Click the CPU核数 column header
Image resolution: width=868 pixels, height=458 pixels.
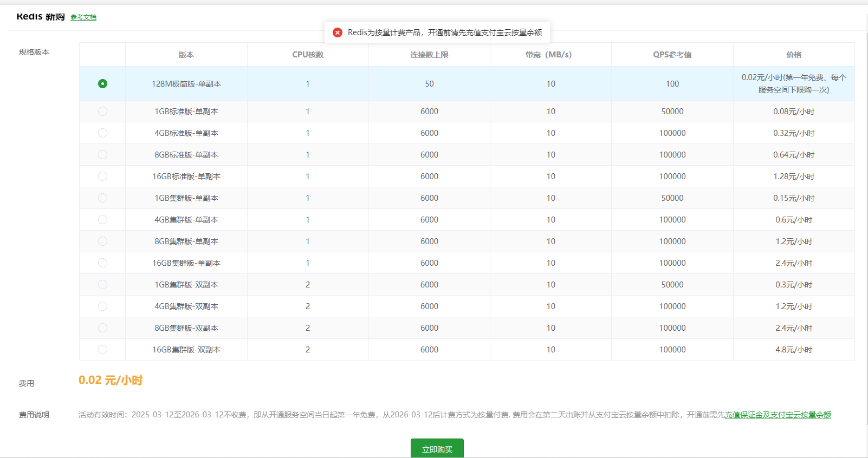click(308, 55)
